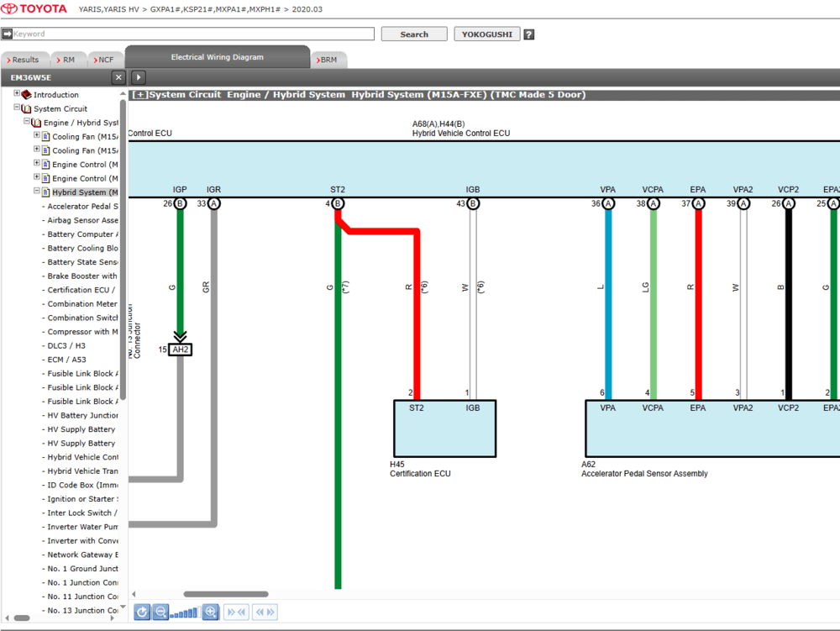840x631 pixels.
Task: Switch to the Results tab
Action: 24,60
